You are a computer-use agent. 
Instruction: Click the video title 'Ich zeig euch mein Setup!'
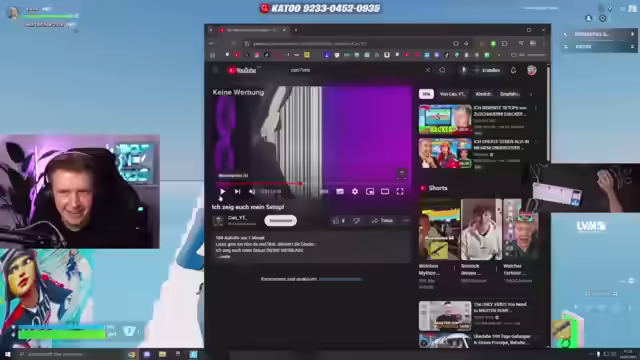(248, 207)
